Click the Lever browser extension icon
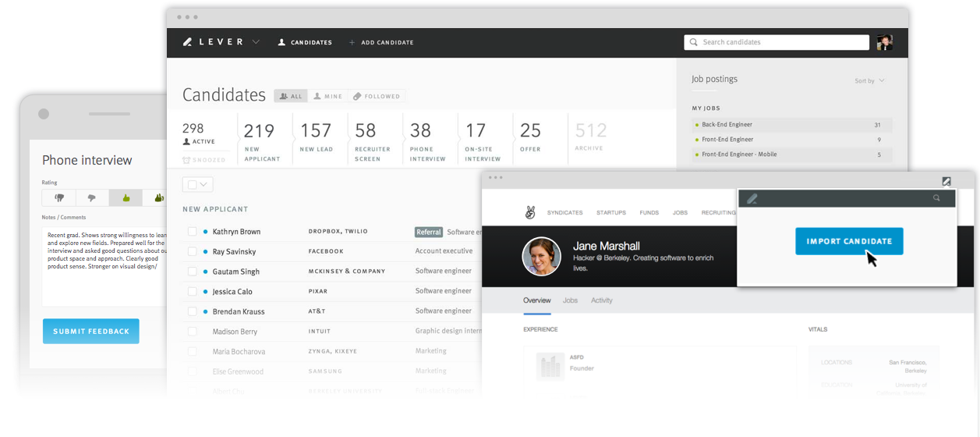 coord(946,181)
